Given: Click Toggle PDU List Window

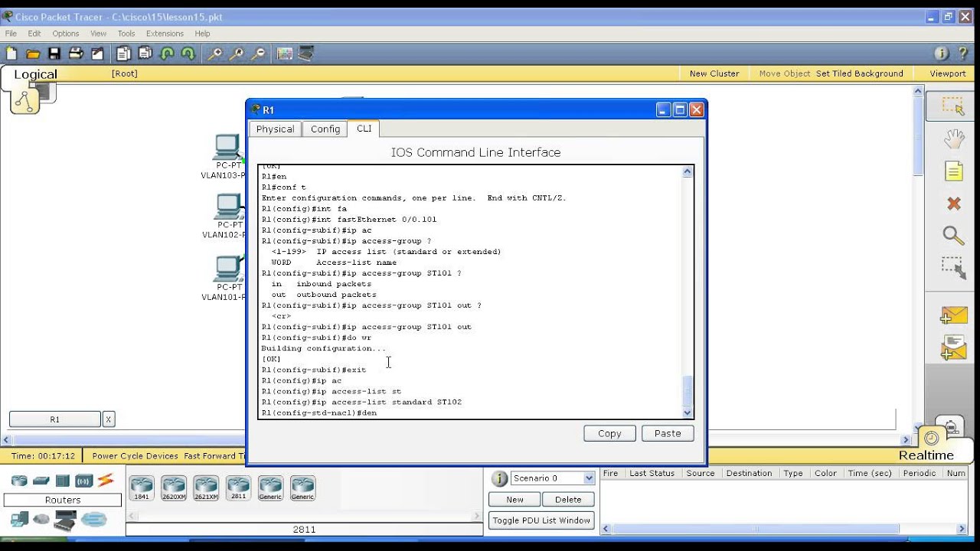Looking at the screenshot, I should click(541, 520).
